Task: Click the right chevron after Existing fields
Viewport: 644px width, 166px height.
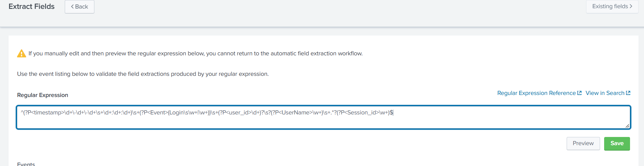Action: [x=631, y=6]
